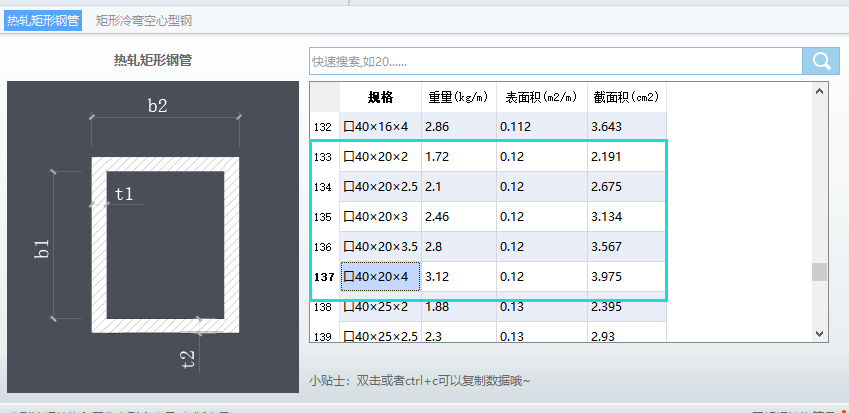
Task: Click the 规格 column header
Action: coord(381,97)
